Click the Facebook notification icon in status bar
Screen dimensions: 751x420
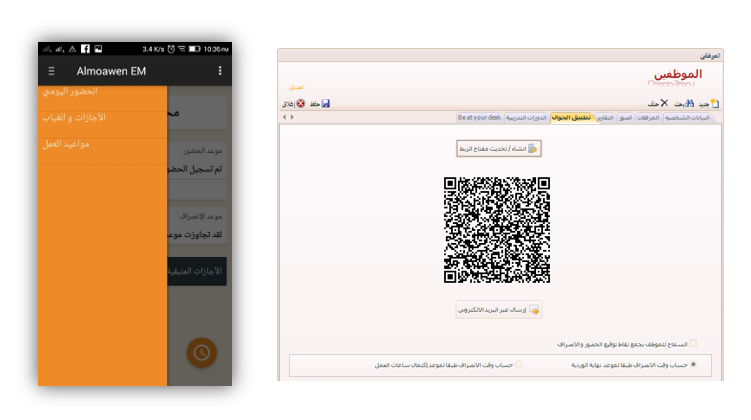coord(85,49)
